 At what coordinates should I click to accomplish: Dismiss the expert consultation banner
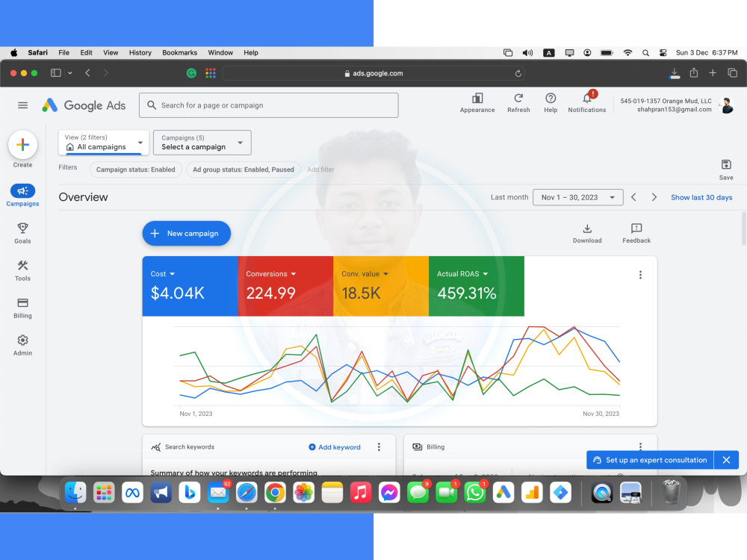coord(726,460)
